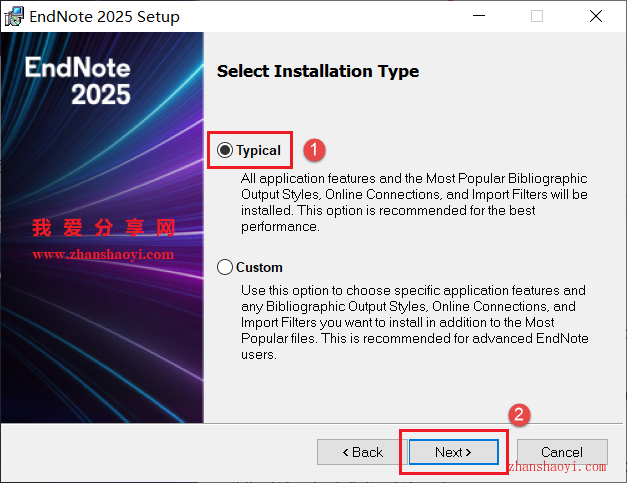Click the Custom option description paragraph
Viewport: 627px width, 483px height.
tap(415, 322)
